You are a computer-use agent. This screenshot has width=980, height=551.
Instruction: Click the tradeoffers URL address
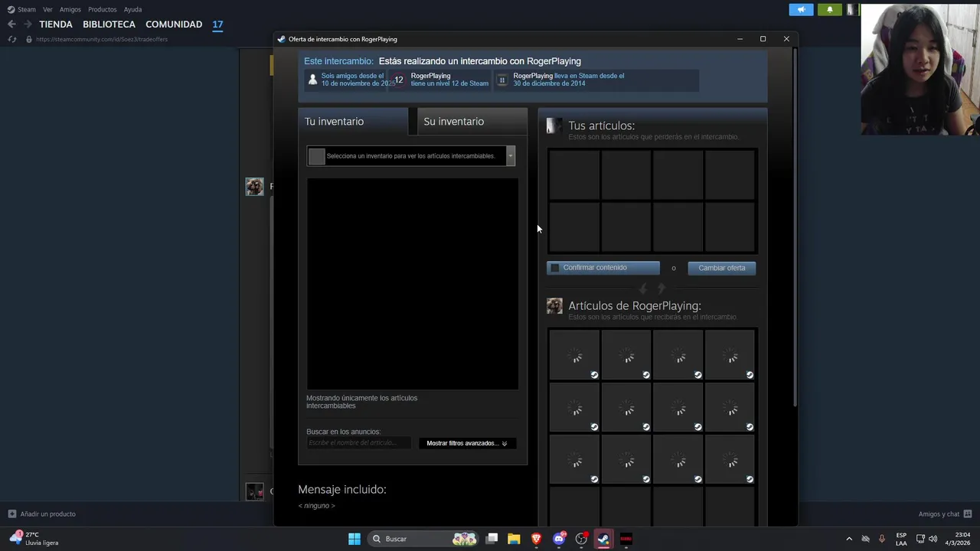click(x=102, y=39)
